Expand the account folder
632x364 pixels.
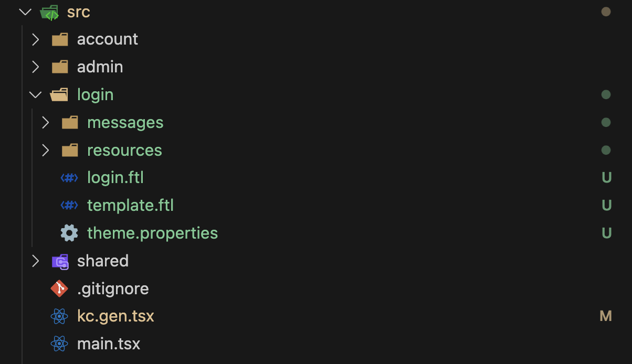[x=35, y=39]
